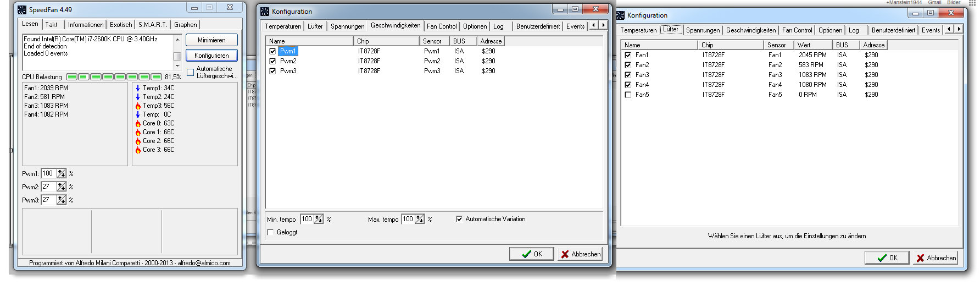Enable the Geloggt checkbox

(x=270, y=232)
